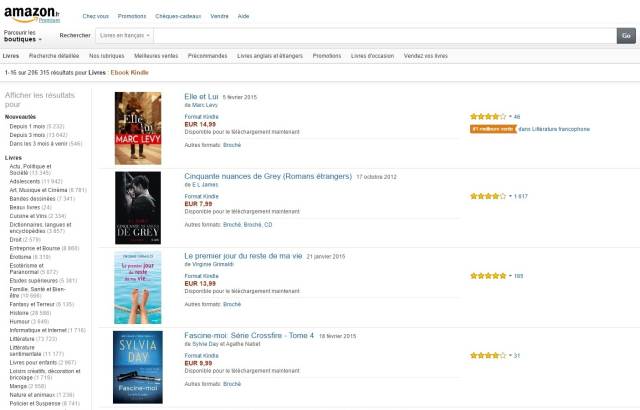Open Vendez vos livres
640x410 pixels.
tap(426, 56)
